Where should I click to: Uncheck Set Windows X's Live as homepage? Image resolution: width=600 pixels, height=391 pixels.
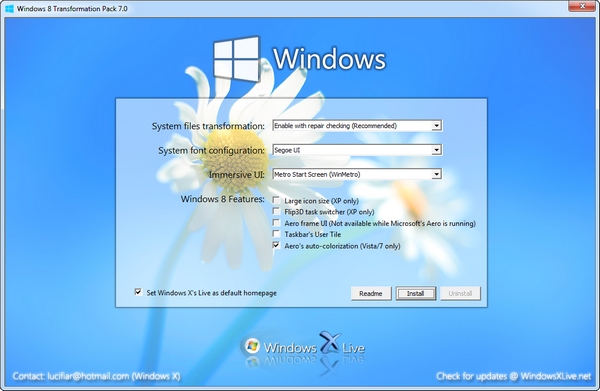[x=138, y=292]
